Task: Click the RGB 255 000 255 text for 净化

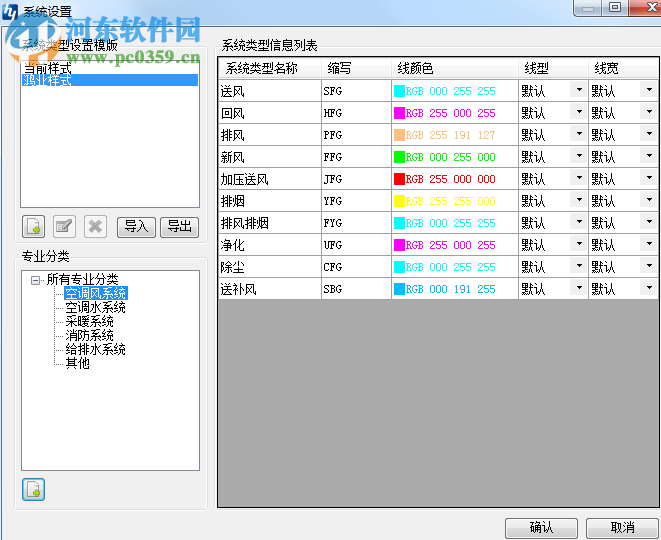Action: pos(451,245)
